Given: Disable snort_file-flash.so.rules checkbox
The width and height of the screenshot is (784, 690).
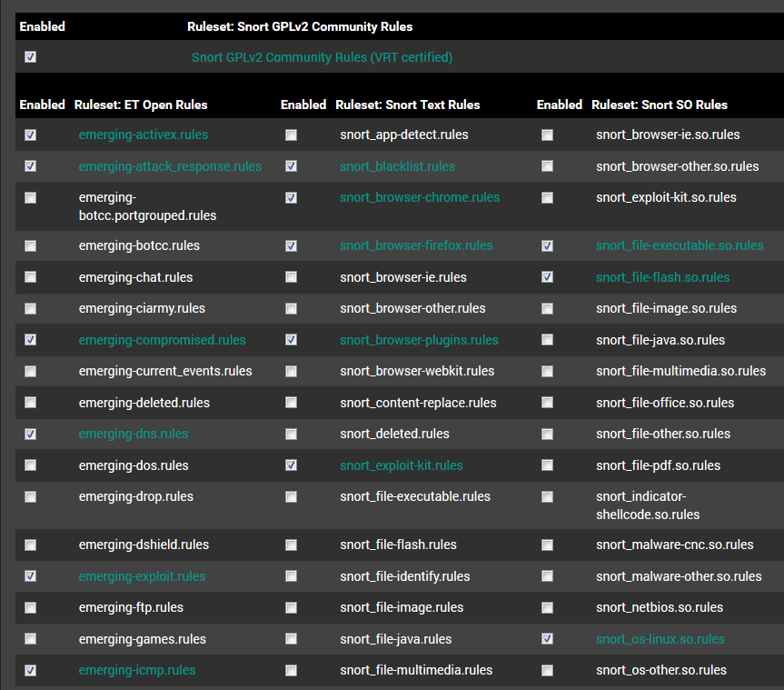Looking at the screenshot, I should [548, 277].
